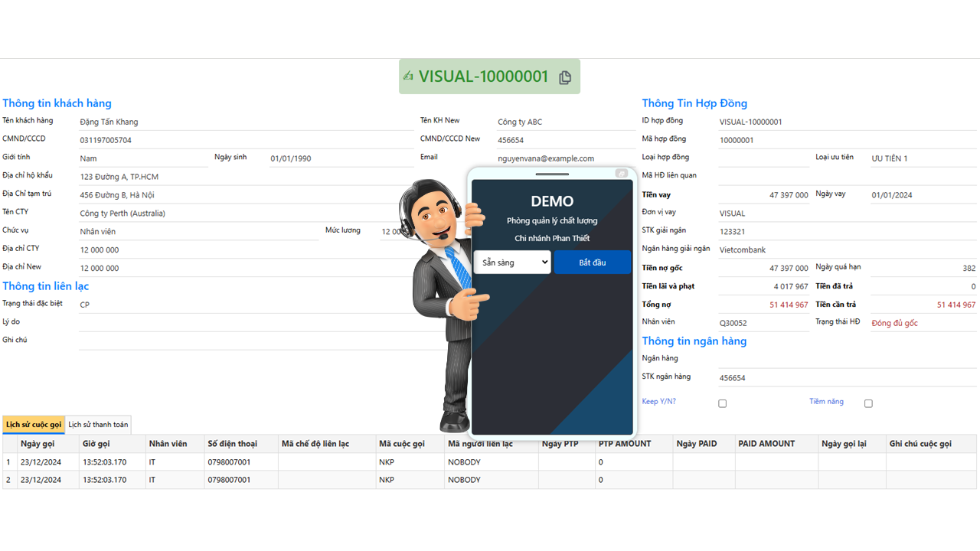Click the copy icon beside VISUAL-10000001

pos(565,77)
